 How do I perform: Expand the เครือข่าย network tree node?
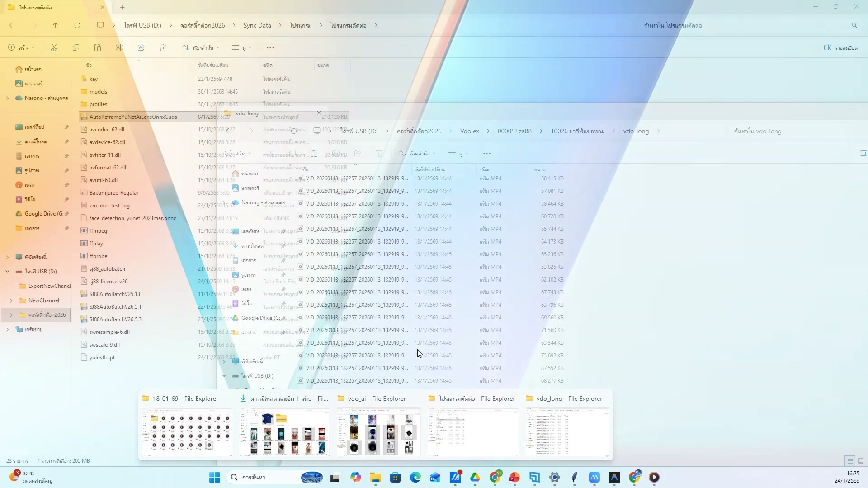[8, 329]
